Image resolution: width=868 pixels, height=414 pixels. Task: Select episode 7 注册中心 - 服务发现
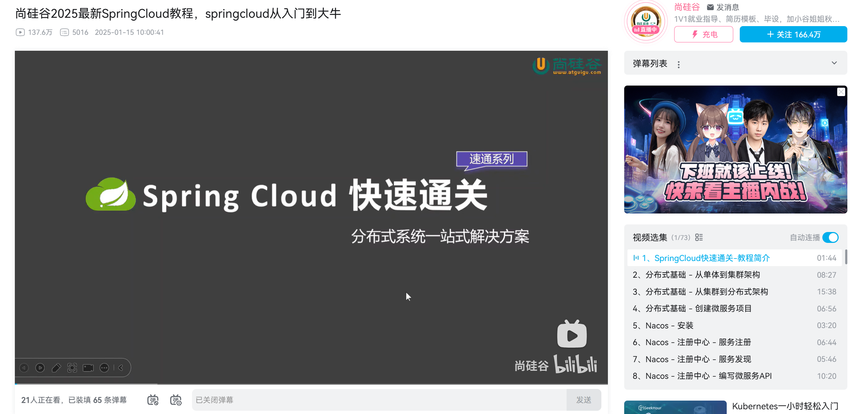click(735, 359)
